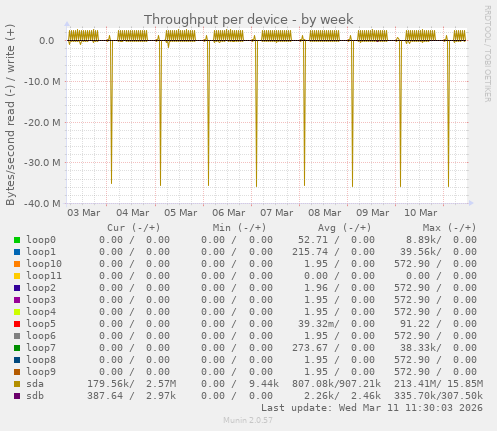Click the loop6 gray color swatch
The image size is (497, 431).
[17, 336]
